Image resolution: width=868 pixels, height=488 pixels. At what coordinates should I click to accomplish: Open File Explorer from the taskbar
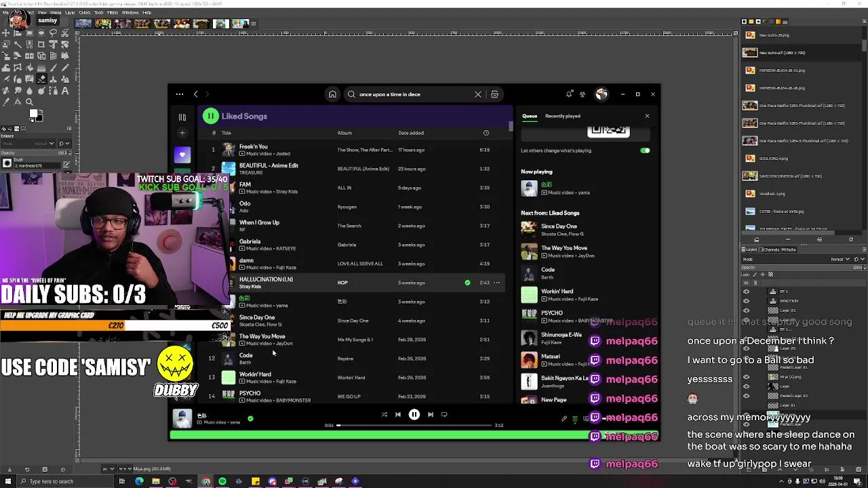tap(156, 481)
